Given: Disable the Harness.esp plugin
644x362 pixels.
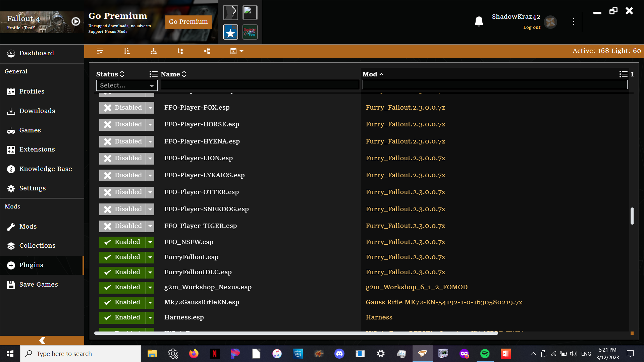Looking at the screenshot, I should [x=122, y=317].
